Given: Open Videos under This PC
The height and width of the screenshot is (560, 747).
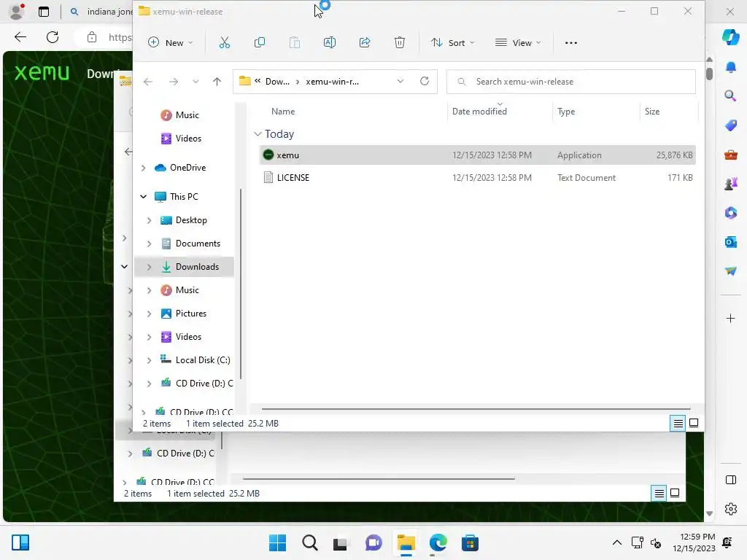Looking at the screenshot, I should click(x=188, y=337).
